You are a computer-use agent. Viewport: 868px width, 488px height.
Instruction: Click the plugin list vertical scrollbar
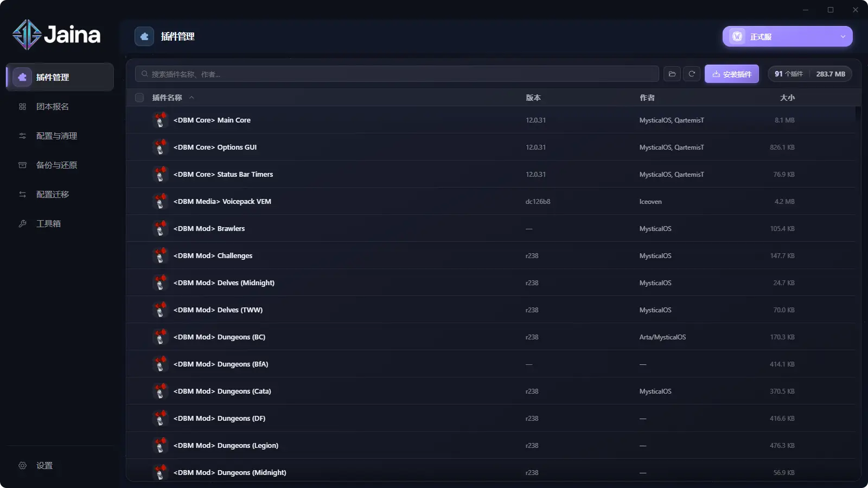click(x=858, y=114)
